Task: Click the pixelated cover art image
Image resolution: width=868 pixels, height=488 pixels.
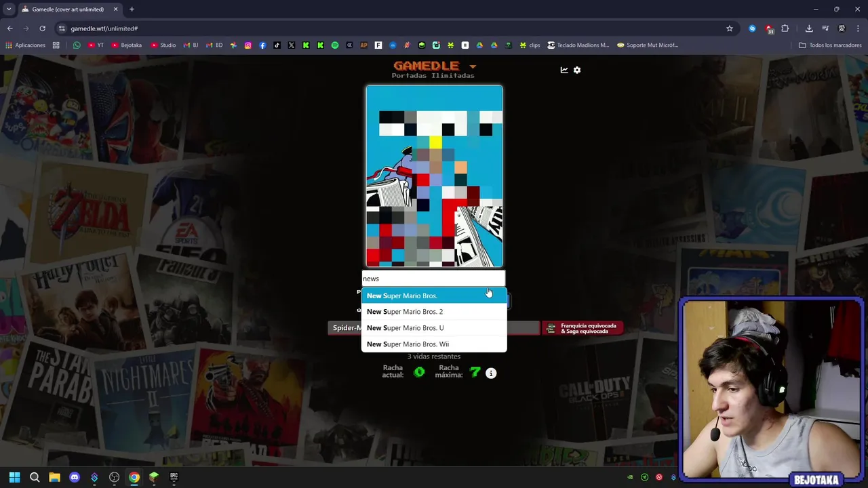Action: point(435,176)
